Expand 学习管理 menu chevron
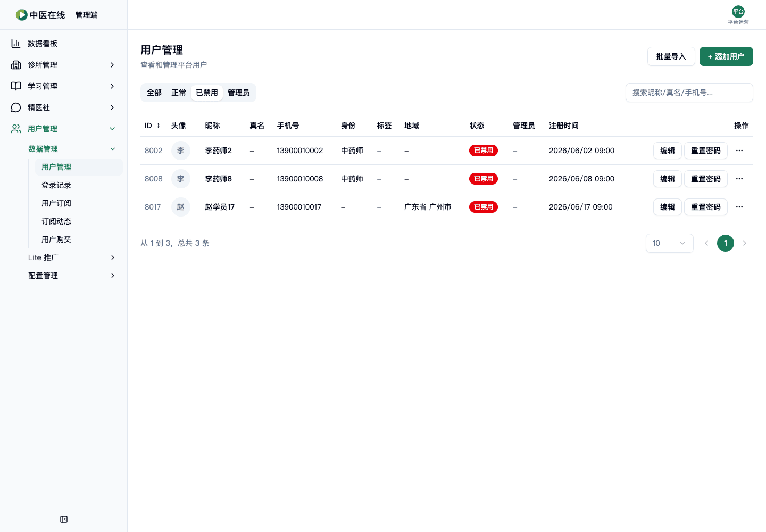 coord(112,86)
